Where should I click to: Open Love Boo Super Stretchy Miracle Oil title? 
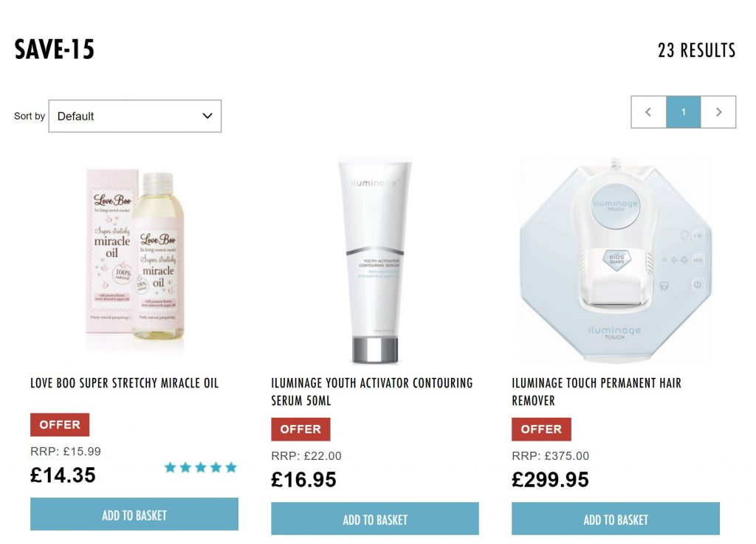click(124, 383)
